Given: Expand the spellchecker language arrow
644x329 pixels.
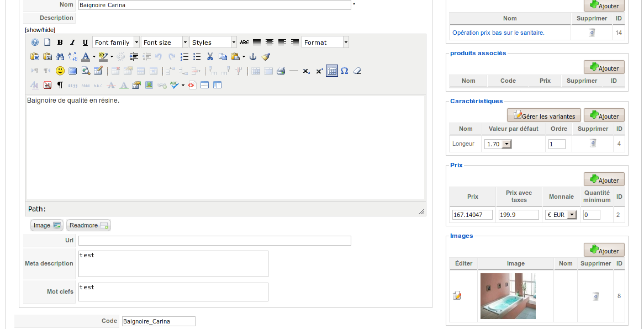Looking at the screenshot, I should coord(183,85).
